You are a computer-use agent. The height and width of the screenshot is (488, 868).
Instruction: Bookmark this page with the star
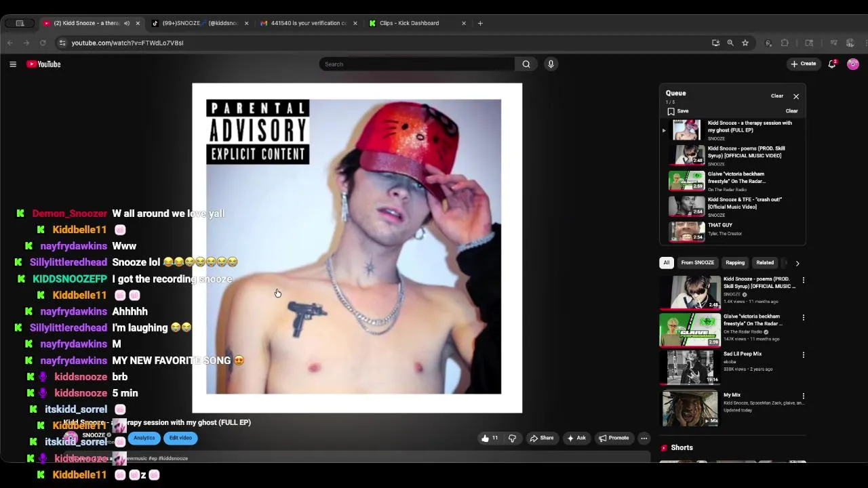(x=745, y=43)
